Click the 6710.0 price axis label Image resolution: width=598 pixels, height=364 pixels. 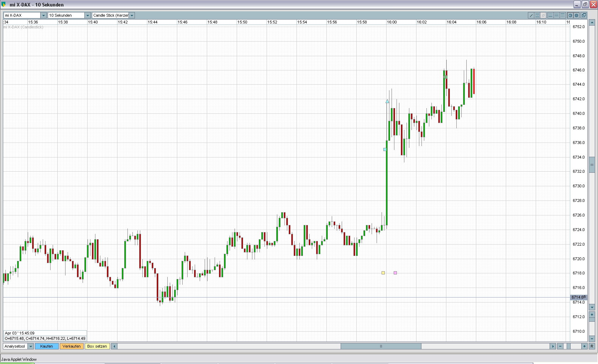[x=578, y=331]
